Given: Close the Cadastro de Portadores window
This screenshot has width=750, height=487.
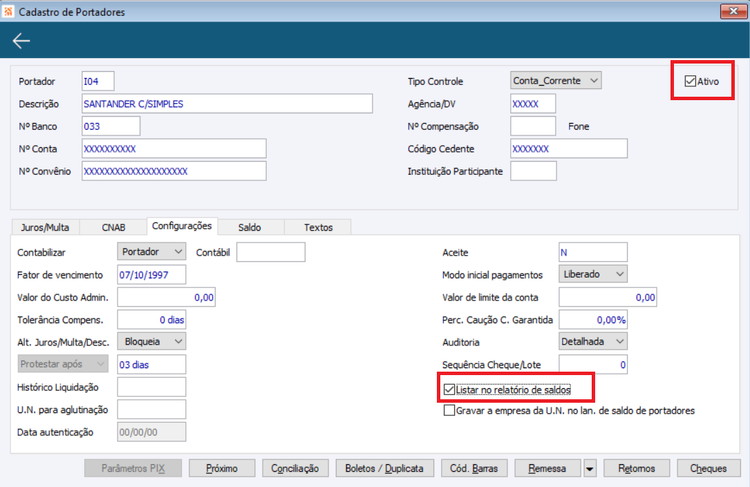Looking at the screenshot, I should coord(733,11).
